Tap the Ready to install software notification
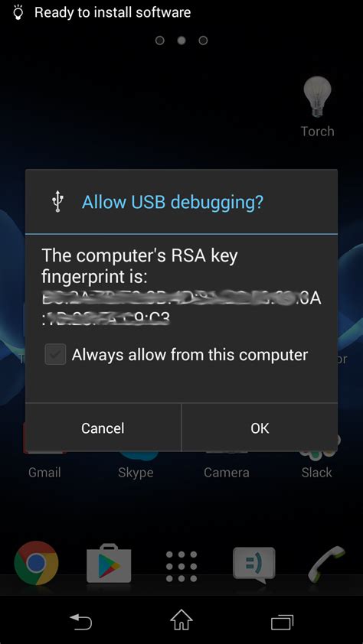This screenshot has width=363, height=644. coord(113,12)
